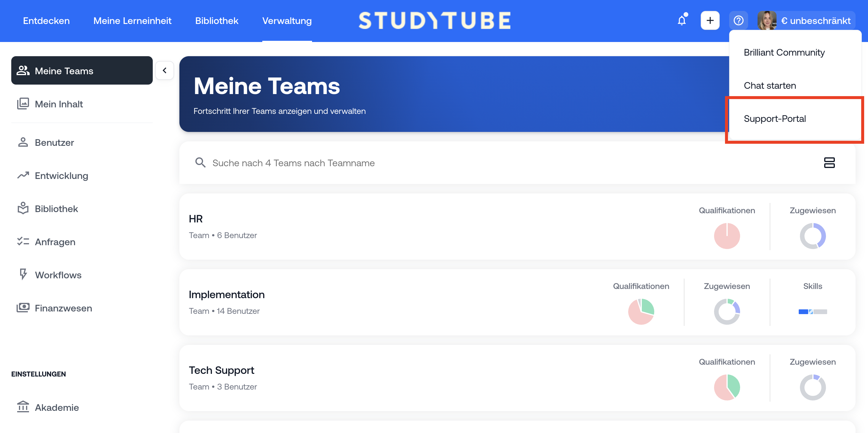Screen dimensions: 868x433
Task: Click 'Team • 6 Benutzer' text
Action: click(x=223, y=235)
